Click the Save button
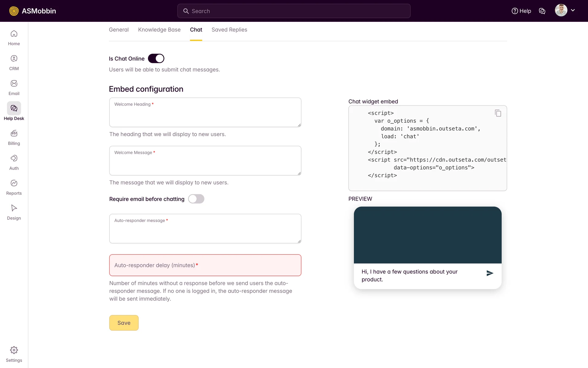 click(124, 323)
